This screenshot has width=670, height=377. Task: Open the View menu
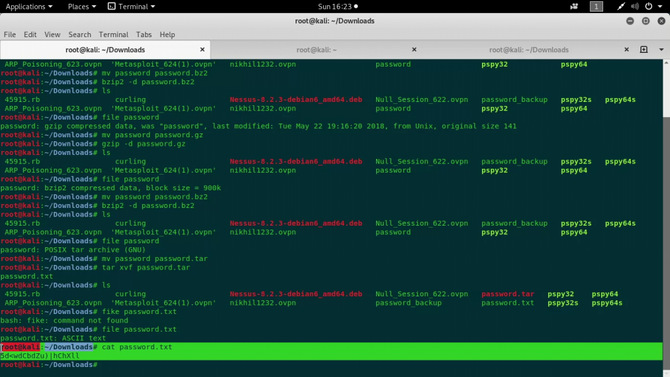(52, 35)
